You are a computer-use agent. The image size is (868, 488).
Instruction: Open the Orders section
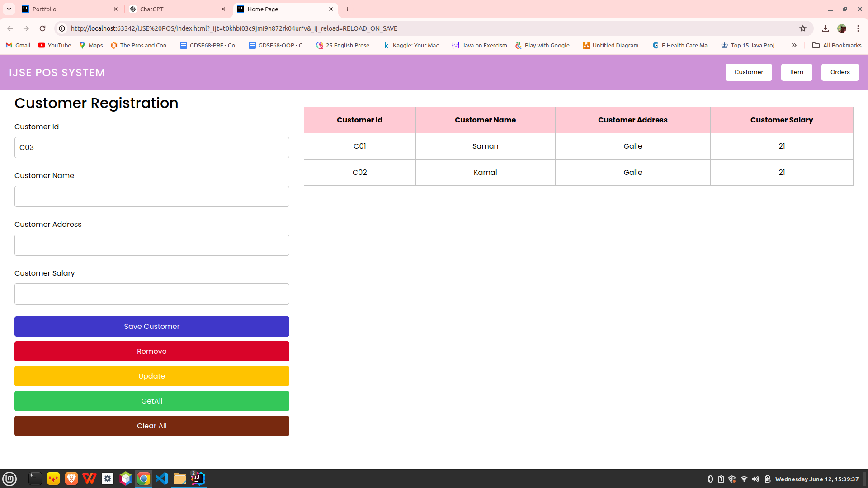(x=840, y=72)
